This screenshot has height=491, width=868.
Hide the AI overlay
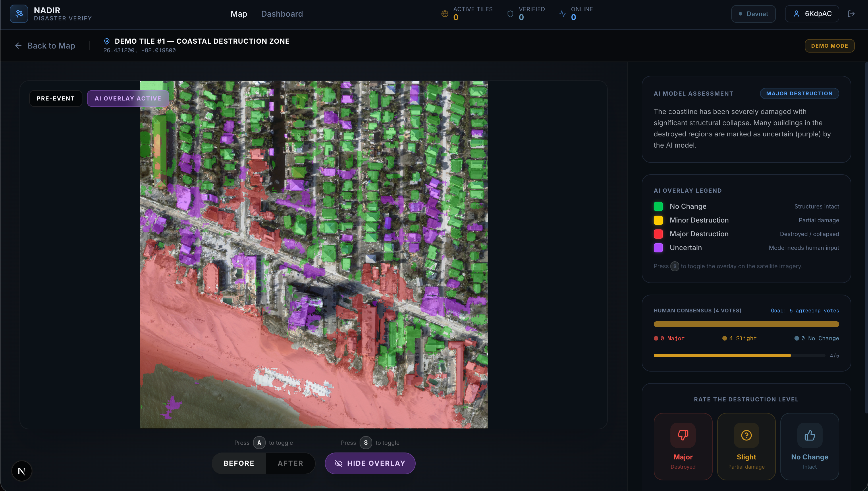[370, 463]
